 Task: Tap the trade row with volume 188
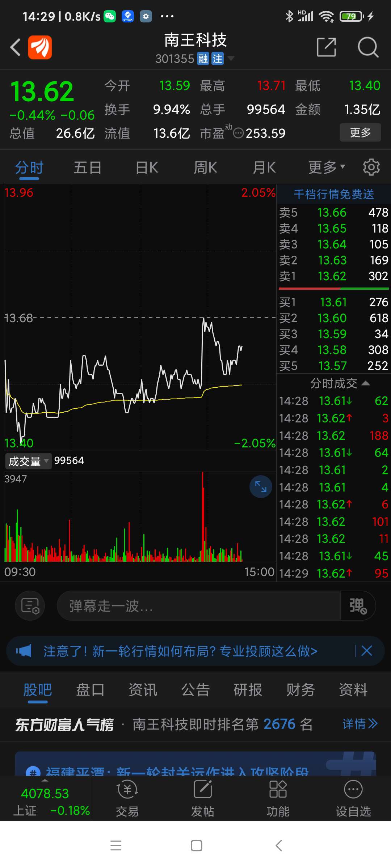click(x=334, y=435)
